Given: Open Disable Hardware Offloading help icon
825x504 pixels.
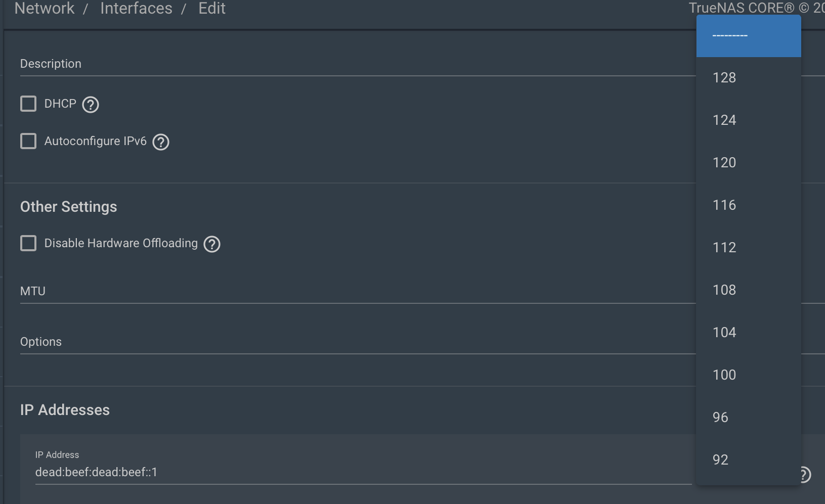Looking at the screenshot, I should [x=212, y=244].
